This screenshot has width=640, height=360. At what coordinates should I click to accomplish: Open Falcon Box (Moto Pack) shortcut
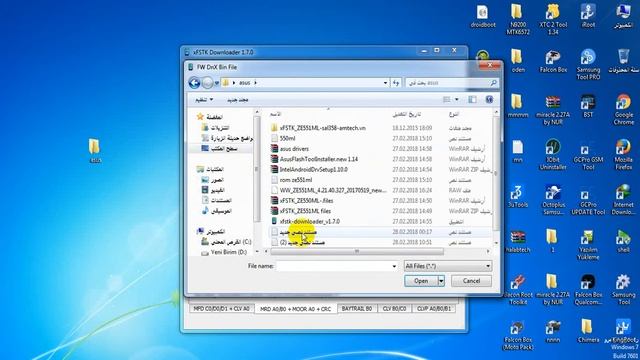click(518, 335)
